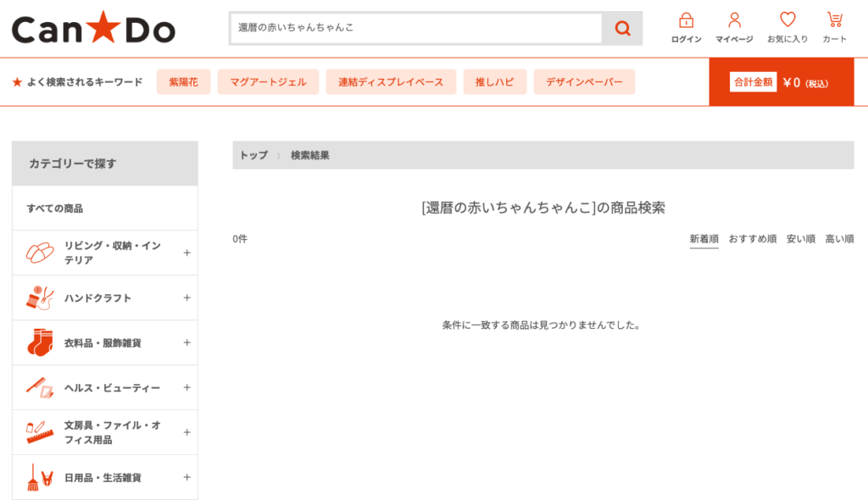
Task: Expand the 日用品・生活雑貨 category plus
Action: point(187,477)
